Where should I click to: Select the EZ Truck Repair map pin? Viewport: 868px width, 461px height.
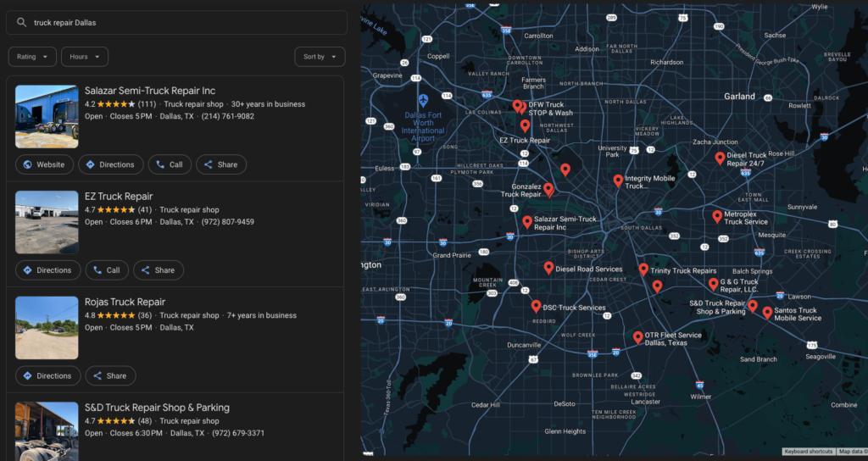[x=525, y=126]
